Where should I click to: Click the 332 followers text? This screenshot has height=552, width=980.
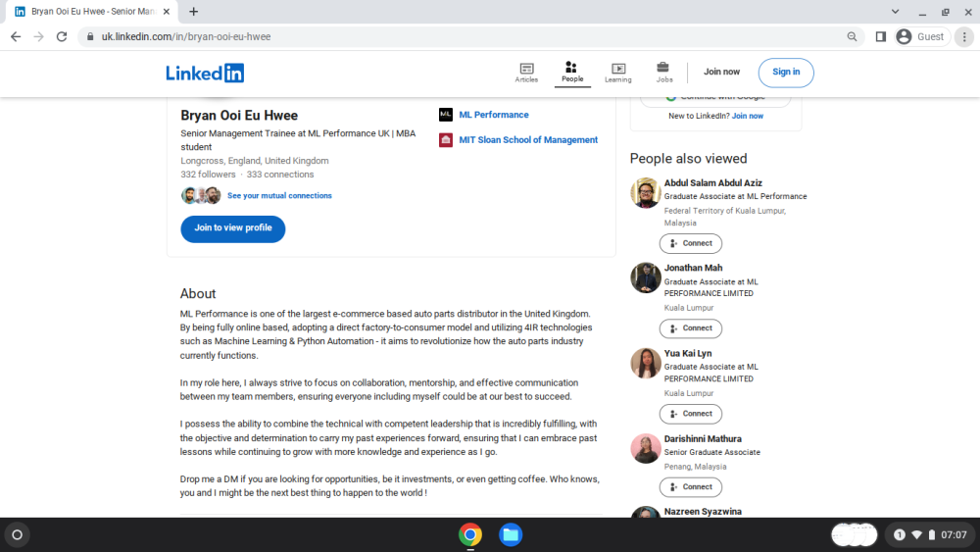tap(208, 175)
